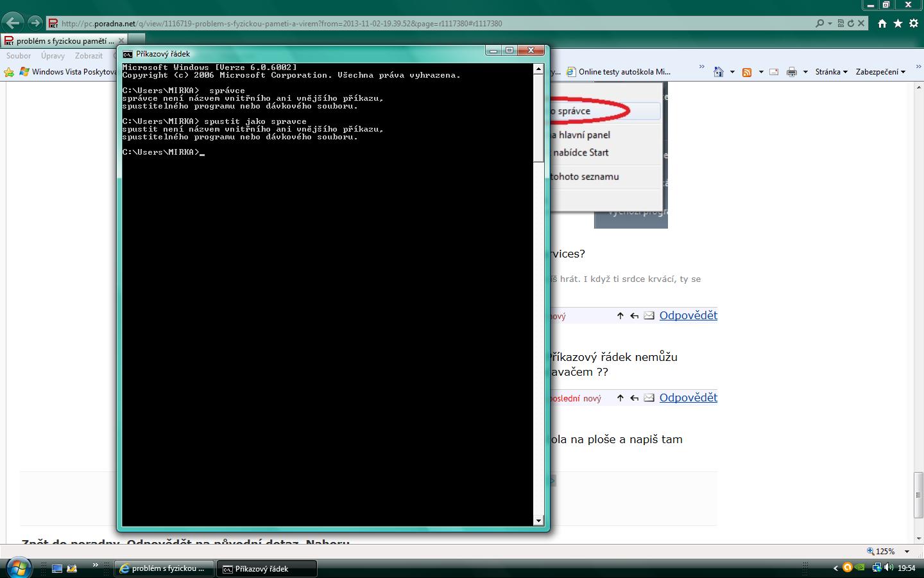Expand the favorites bar overflow chevron
924x578 pixels.
701,67
